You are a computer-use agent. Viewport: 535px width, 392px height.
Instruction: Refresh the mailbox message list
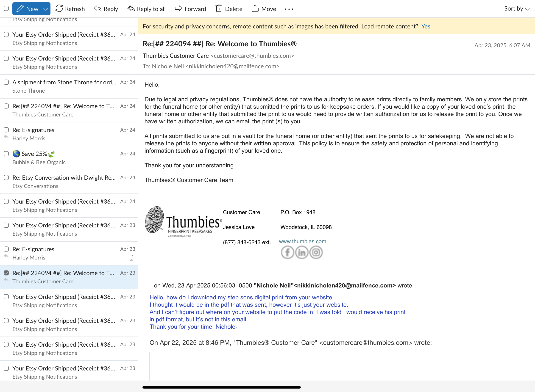click(x=70, y=9)
